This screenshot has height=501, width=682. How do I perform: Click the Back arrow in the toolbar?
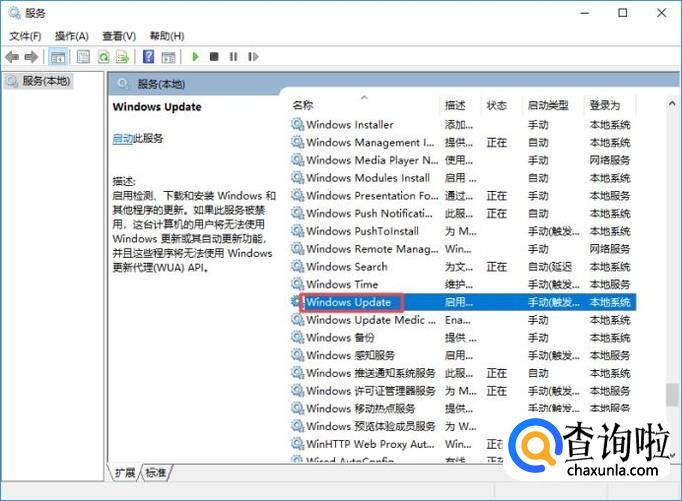pyautogui.click(x=12, y=57)
